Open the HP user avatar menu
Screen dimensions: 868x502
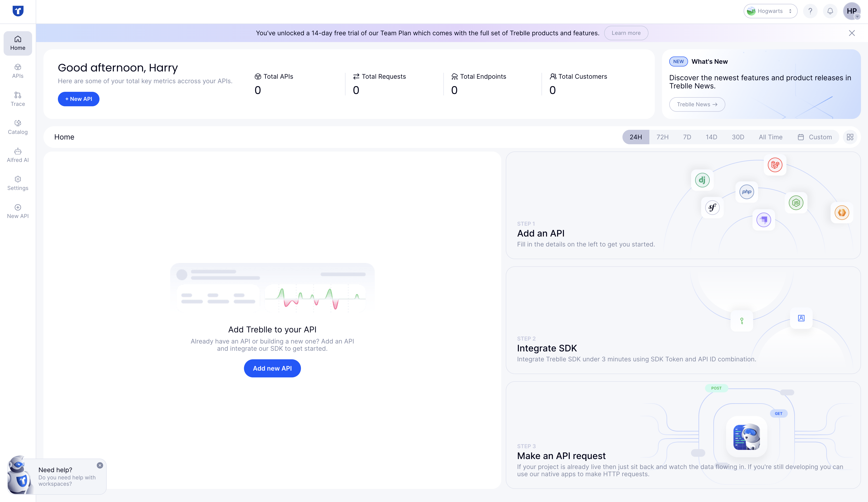[x=851, y=11]
